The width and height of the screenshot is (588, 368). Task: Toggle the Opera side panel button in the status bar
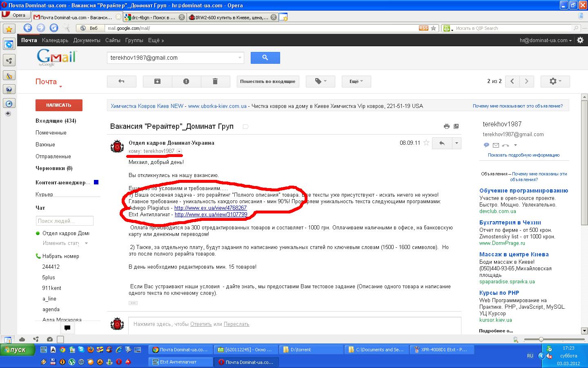pyautogui.click(x=8, y=339)
